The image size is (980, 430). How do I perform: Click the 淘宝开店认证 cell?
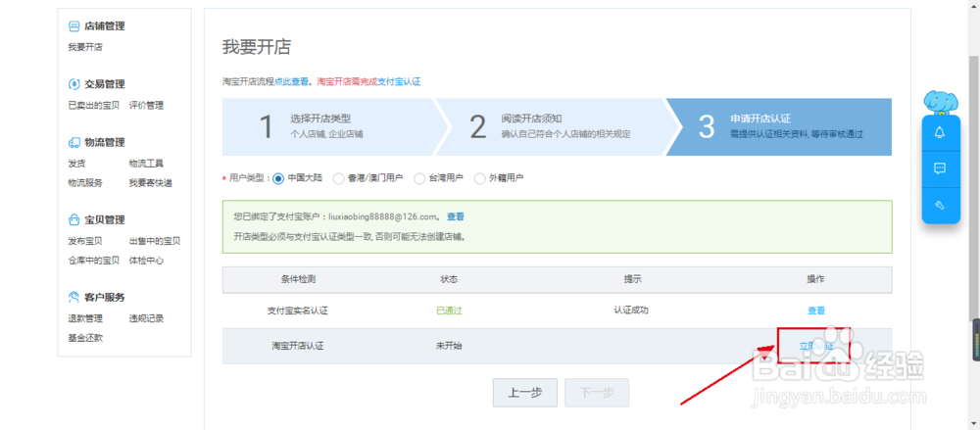(298, 346)
